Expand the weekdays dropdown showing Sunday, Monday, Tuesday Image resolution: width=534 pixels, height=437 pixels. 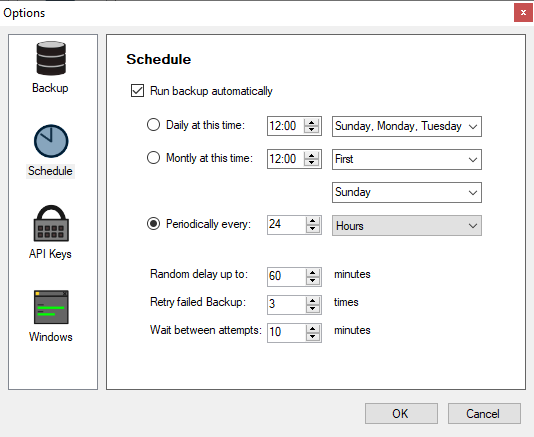click(407, 126)
